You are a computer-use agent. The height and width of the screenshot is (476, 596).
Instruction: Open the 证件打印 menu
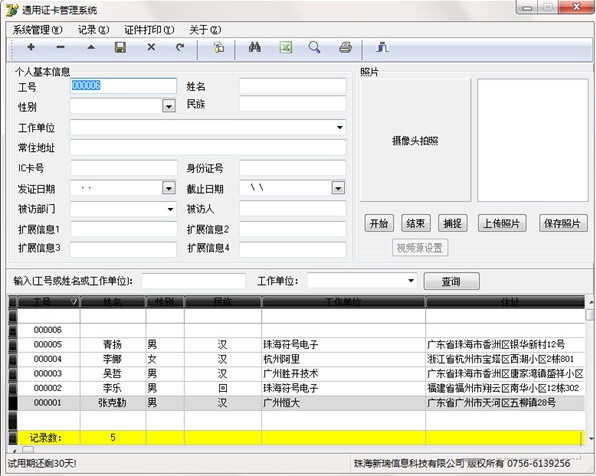click(149, 30)
